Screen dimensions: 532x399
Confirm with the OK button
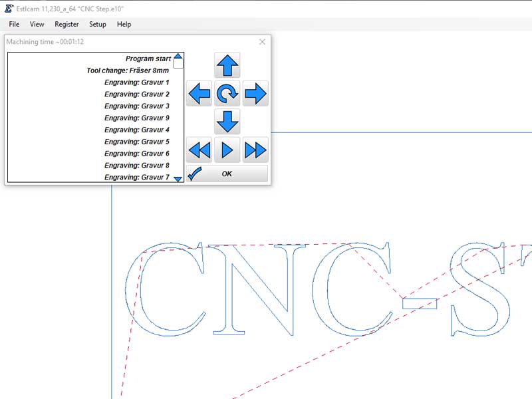(227, 174)
